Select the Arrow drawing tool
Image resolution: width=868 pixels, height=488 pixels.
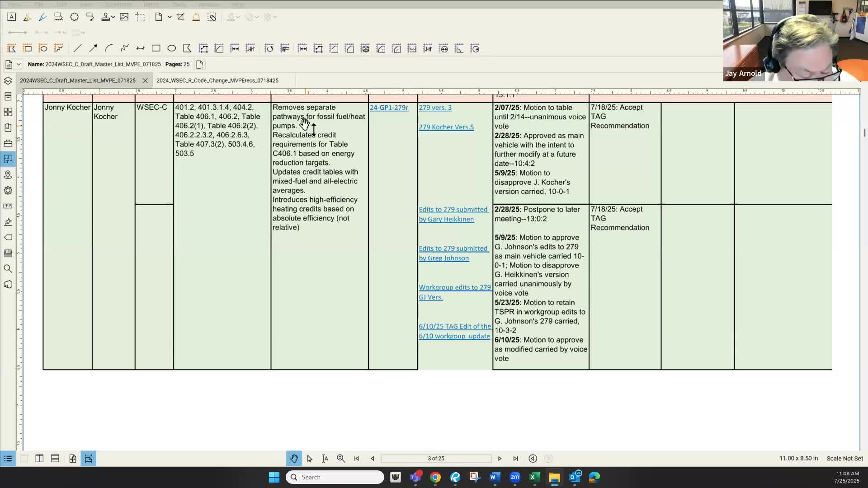pos(93,48)
